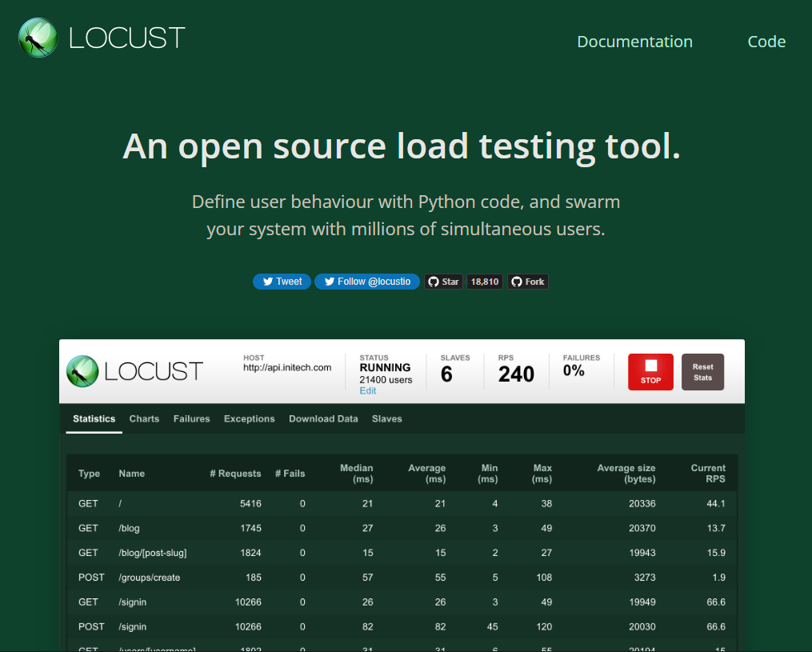Viewport: 812px width, 652px height.
Task: Switch to the Failures tab
Action: point(191,418)
